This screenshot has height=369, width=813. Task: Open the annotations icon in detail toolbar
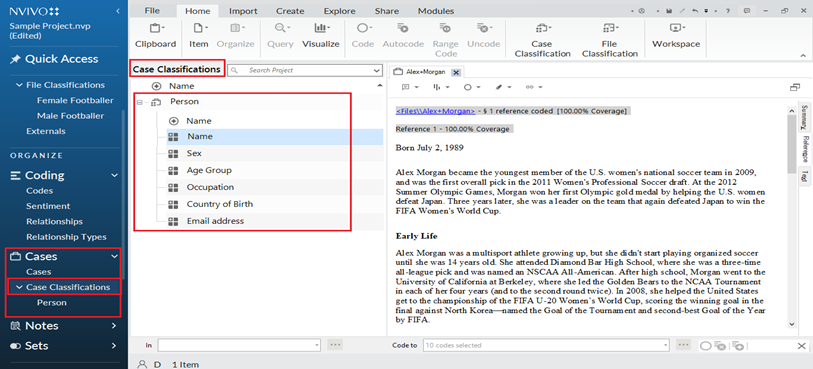pyautogui.click(x=405, y=88)
